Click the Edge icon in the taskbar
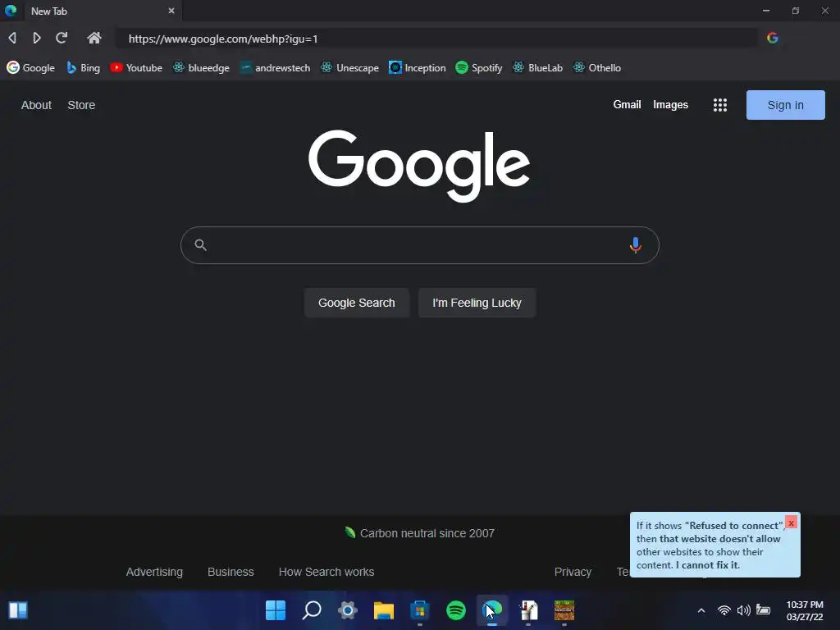 tap(492, 610)
